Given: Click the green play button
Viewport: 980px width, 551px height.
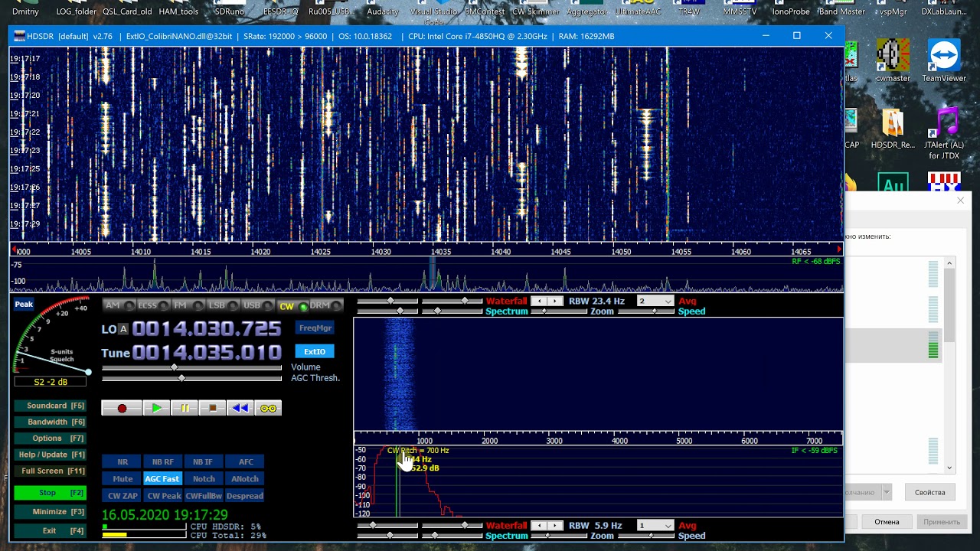Looking at the screenshot, I should pos(156,409).
